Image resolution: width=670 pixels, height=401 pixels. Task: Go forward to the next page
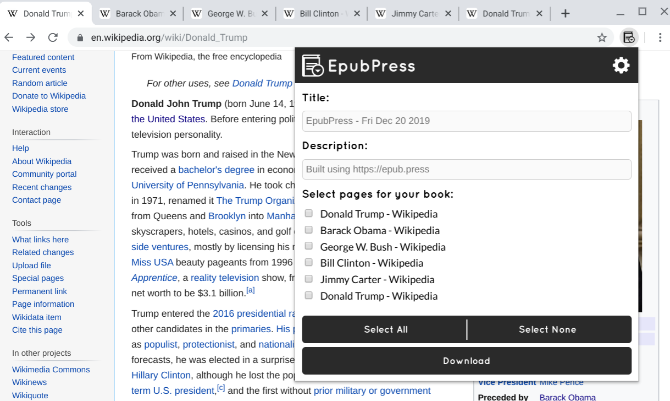30,38
